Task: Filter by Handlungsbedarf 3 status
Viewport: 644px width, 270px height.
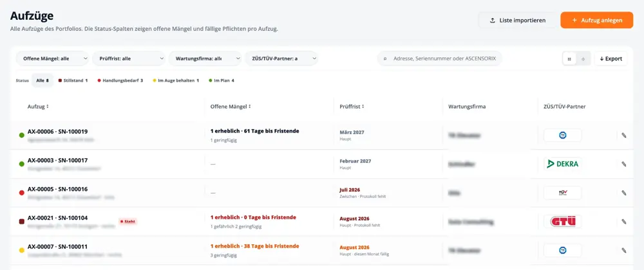Action: click(x=120, y=81)
